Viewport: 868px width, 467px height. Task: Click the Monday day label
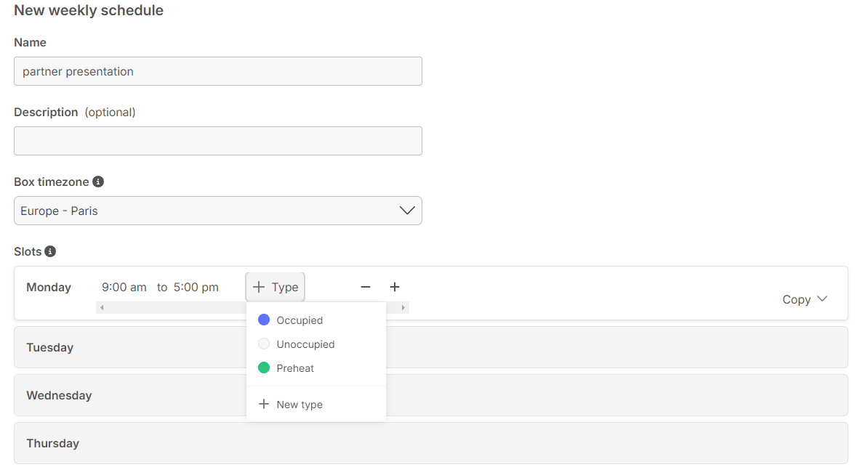(x=49, y=287)
